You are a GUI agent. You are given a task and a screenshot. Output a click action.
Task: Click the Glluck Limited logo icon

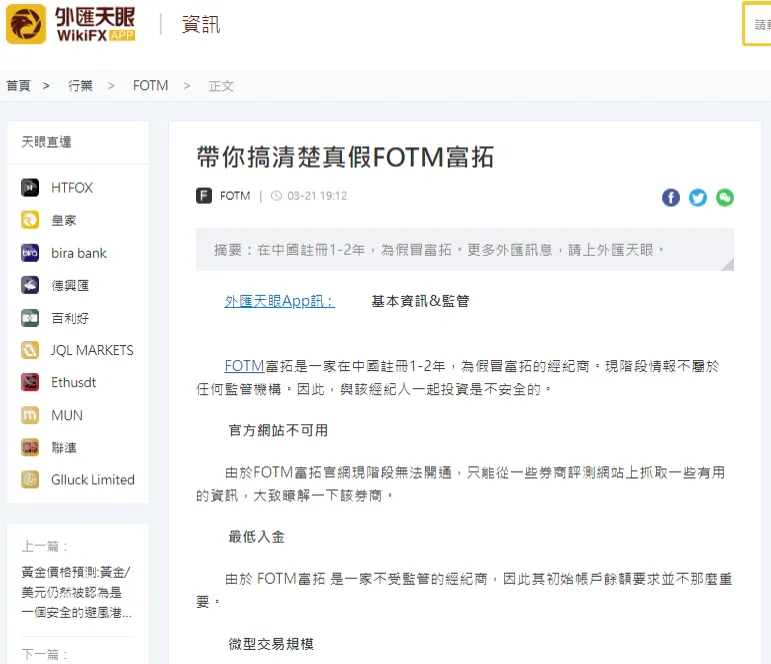30,480
